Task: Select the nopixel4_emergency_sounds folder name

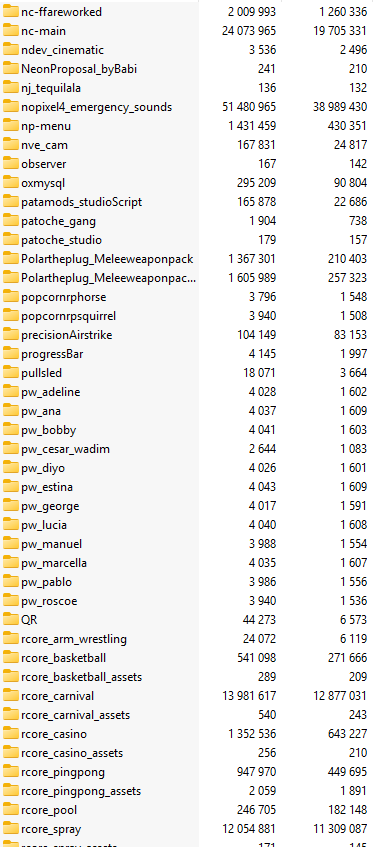Action: pos(97,107)
